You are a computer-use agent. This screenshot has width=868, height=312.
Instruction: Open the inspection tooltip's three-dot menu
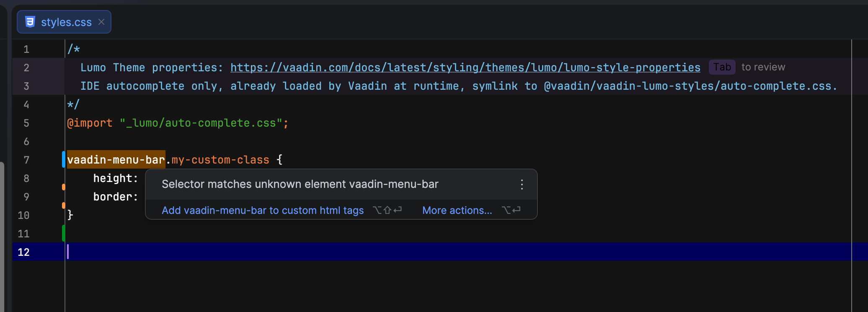click(522, 185)
